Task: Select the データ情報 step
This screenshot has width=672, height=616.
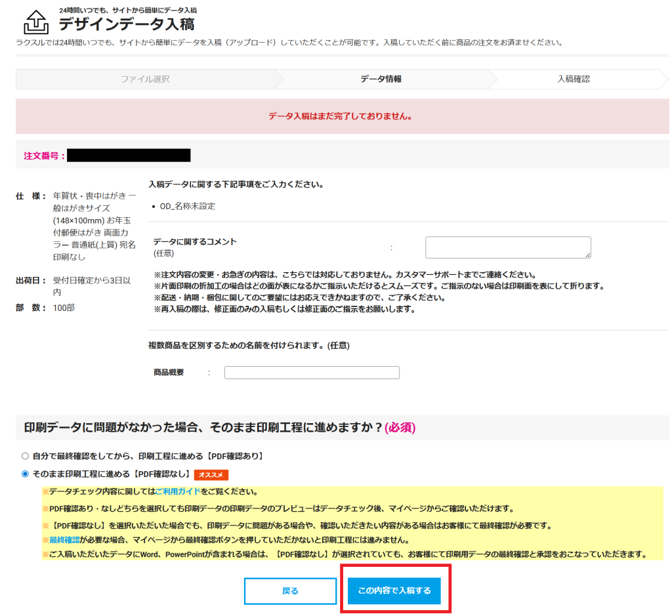Action: point(381,79)
